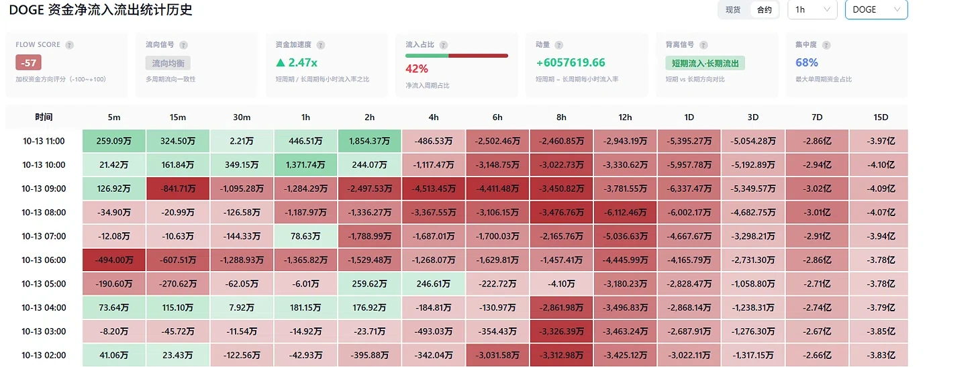Click the 30m column header
This screenshot has height=367, width=980.
(242, 117)
